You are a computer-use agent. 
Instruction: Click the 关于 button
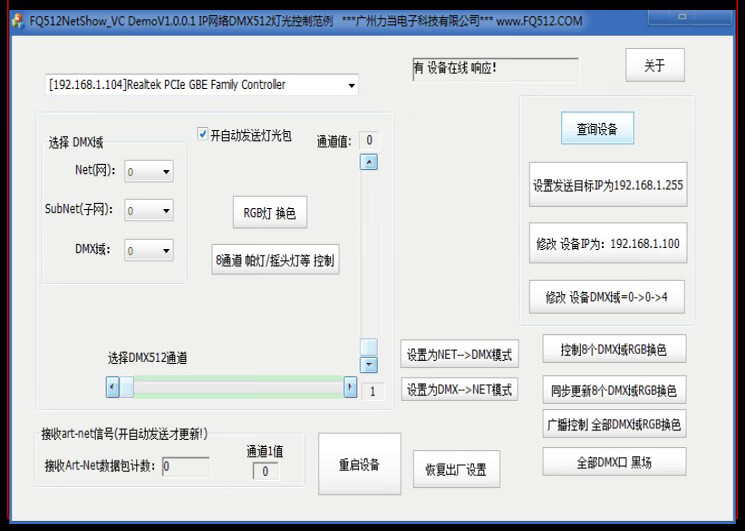pyautogui.click(x=654, y=65)
